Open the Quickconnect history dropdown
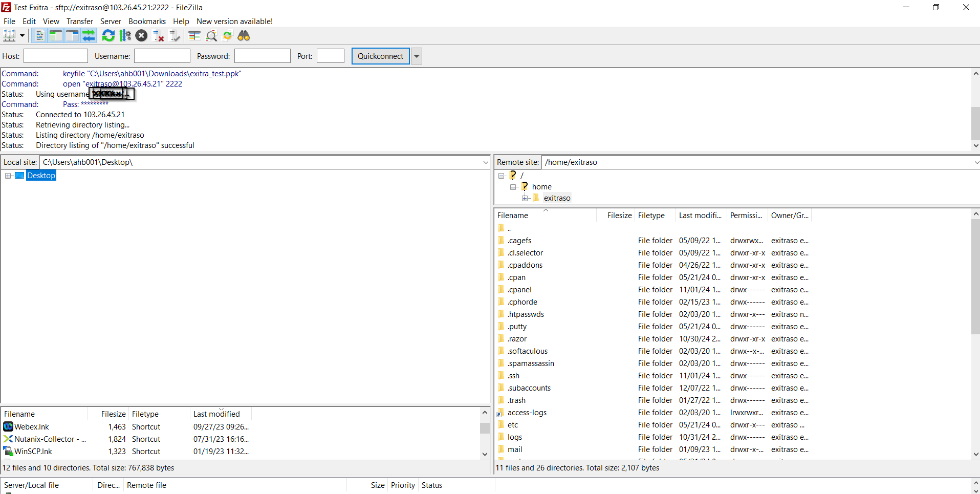This screenshot has width=980, height=494. (x=417, y=56)
